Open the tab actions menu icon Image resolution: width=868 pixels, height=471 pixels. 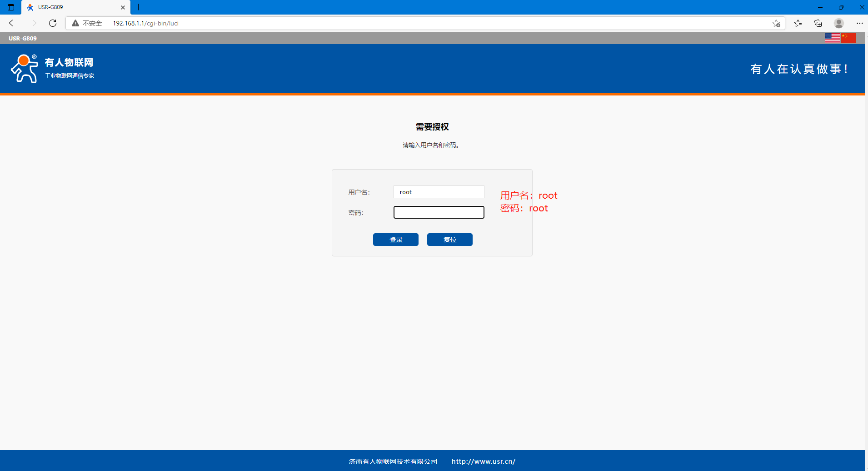pyautogui.click(x=11, y=7)
